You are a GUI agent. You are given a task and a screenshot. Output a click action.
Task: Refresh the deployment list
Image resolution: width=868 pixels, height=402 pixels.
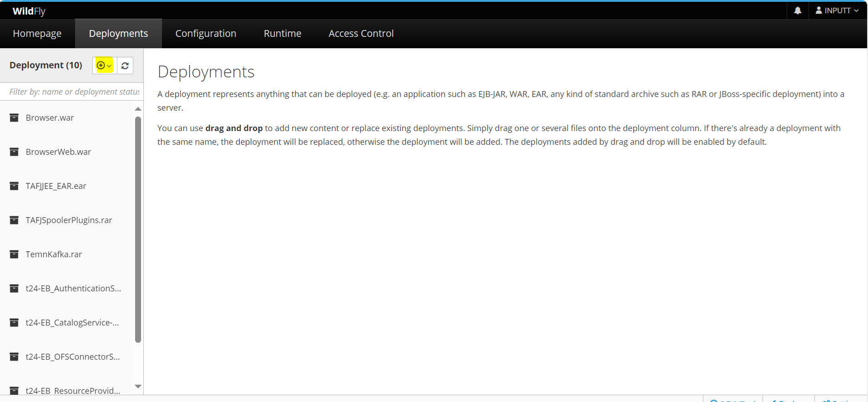click(x=125, y=66)
